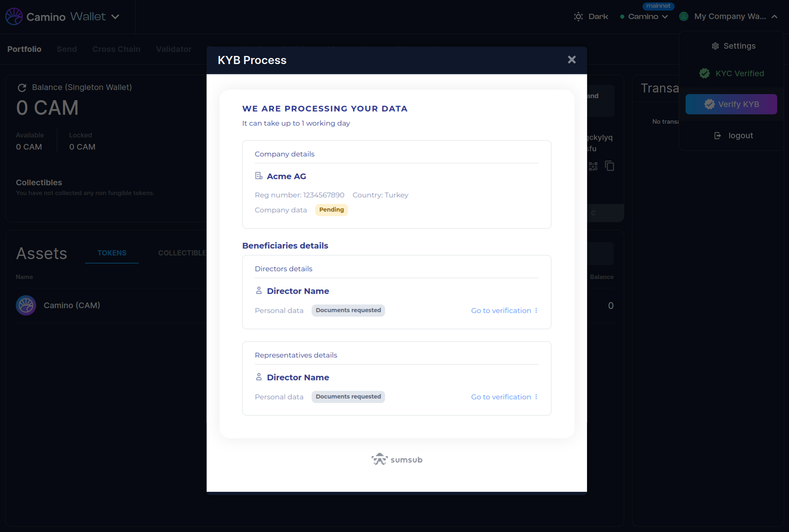Open first director's verification options menu
This screenshot has width=789, height=532.
click(536, 311)
